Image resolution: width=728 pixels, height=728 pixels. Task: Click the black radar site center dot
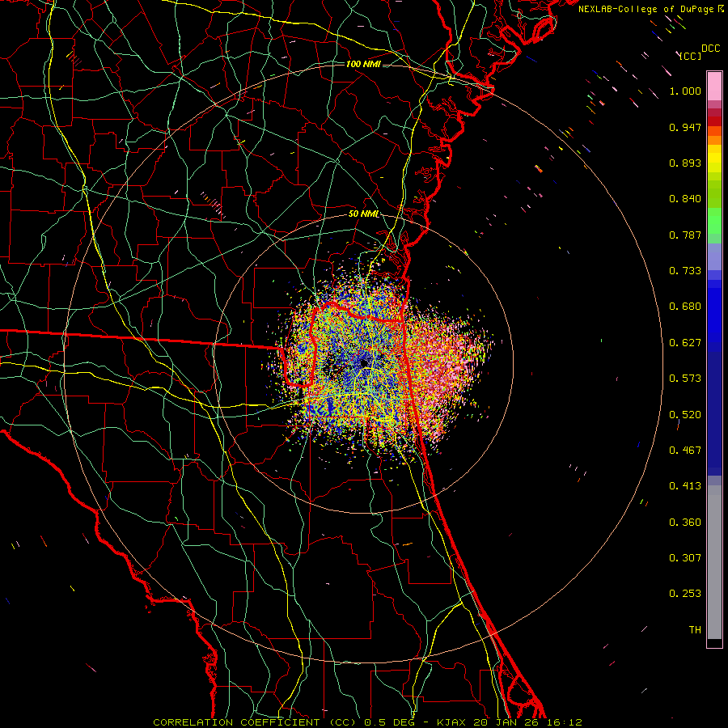pos(365,362)
